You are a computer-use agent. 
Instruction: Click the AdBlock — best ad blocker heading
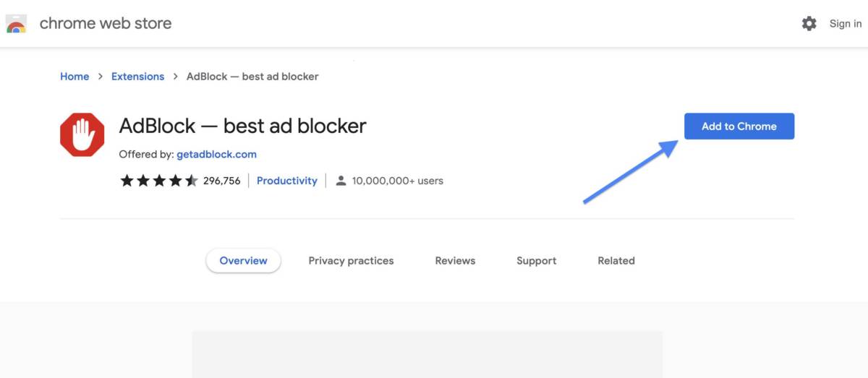pyautogui.click(x=243, y=126)
